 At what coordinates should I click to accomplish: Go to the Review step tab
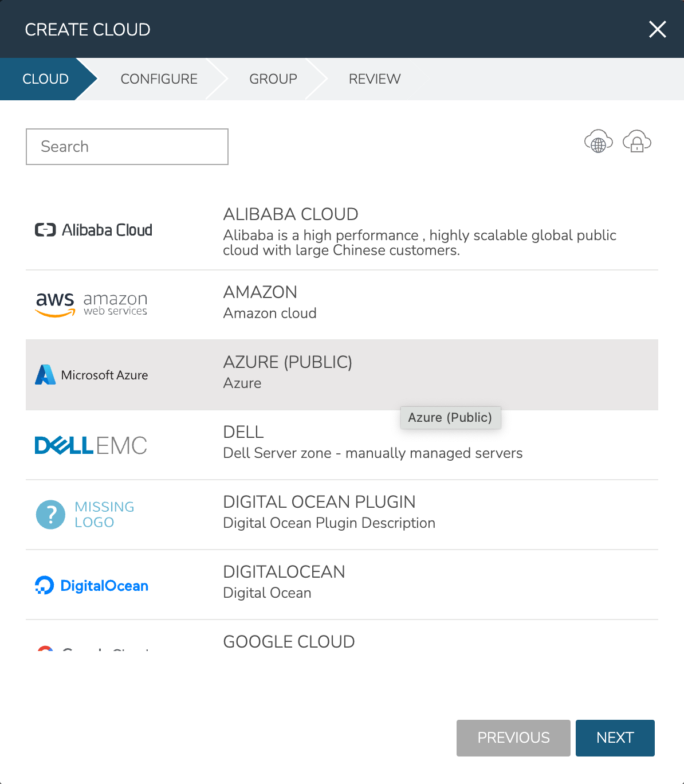[375, 79]
